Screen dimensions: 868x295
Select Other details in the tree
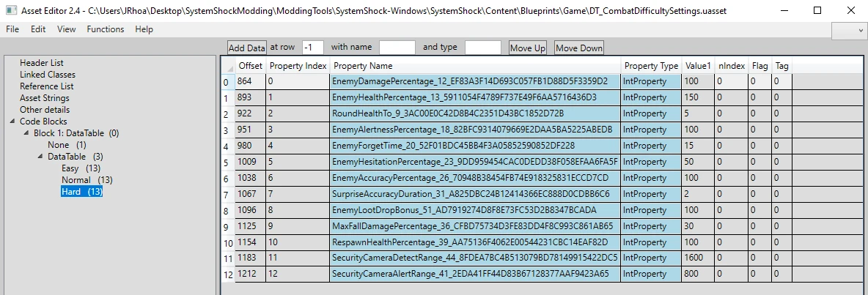click(45, 109)
